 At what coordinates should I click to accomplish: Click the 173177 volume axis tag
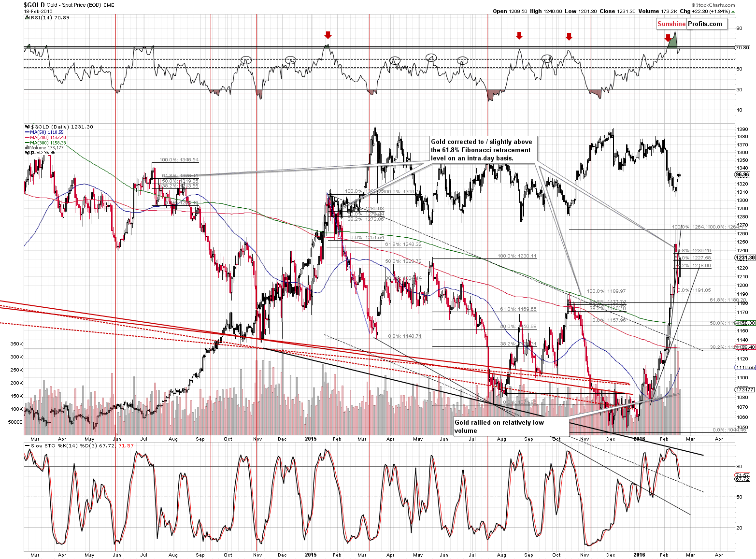point(744,389)
